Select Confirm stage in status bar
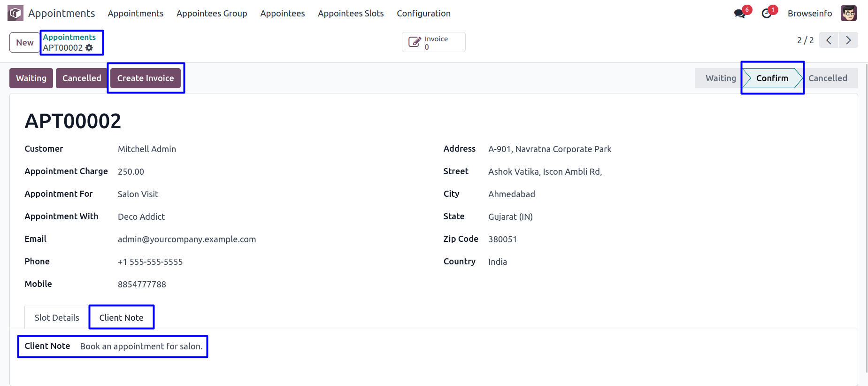The width and height of the screenshot is (868, 386). pos(772,78)
